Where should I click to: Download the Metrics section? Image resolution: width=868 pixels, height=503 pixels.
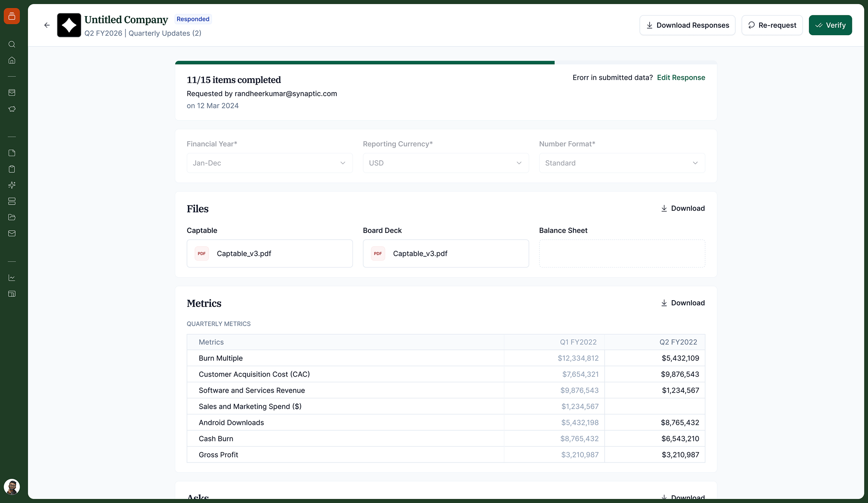pos(683,303)
